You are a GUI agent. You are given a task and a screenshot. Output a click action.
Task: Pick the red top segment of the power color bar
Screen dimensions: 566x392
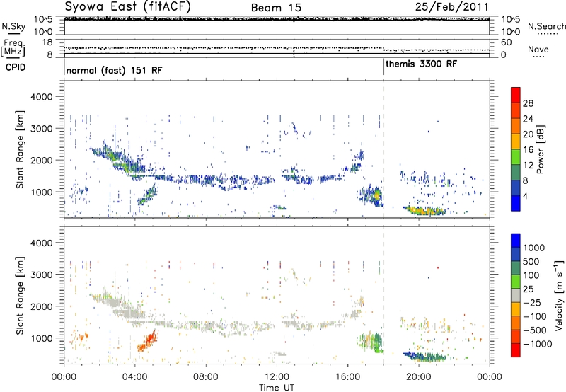point(516,95)
